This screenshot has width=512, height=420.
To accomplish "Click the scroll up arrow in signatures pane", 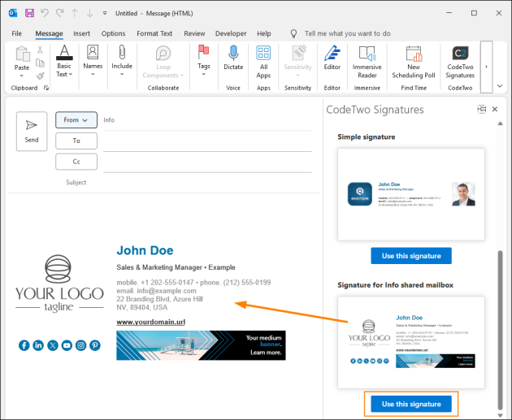I will (x=500, y=123).
